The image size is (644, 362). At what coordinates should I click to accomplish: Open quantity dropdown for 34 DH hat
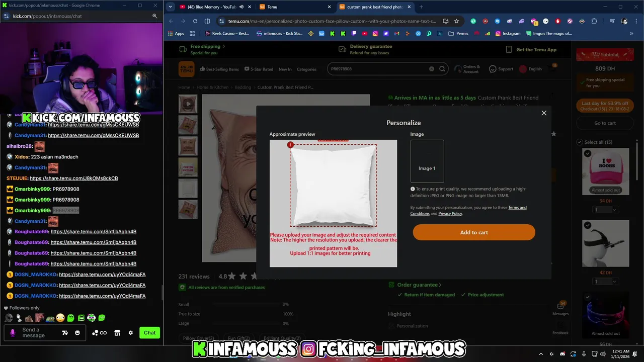(605, 210)
